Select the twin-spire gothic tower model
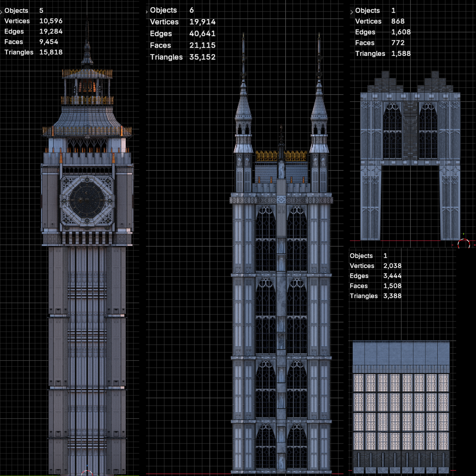Screen dimensions: 476x476 coord(281,254)
